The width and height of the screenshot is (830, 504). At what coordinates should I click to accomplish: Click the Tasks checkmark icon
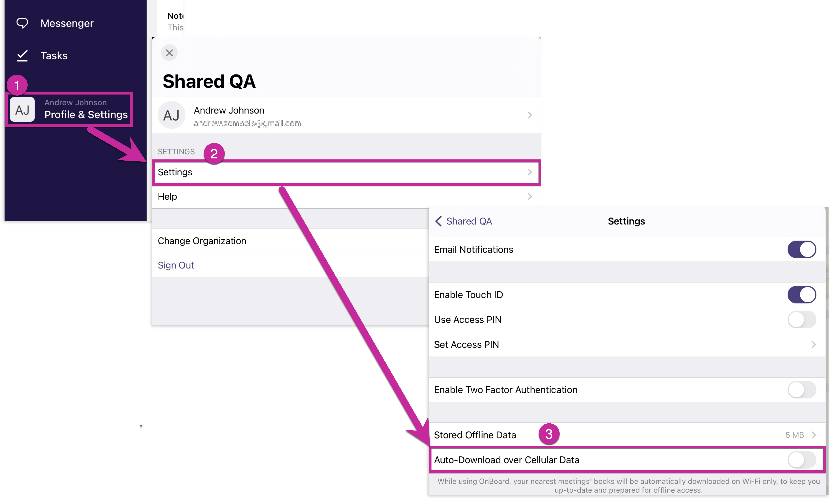pos(22,56)
